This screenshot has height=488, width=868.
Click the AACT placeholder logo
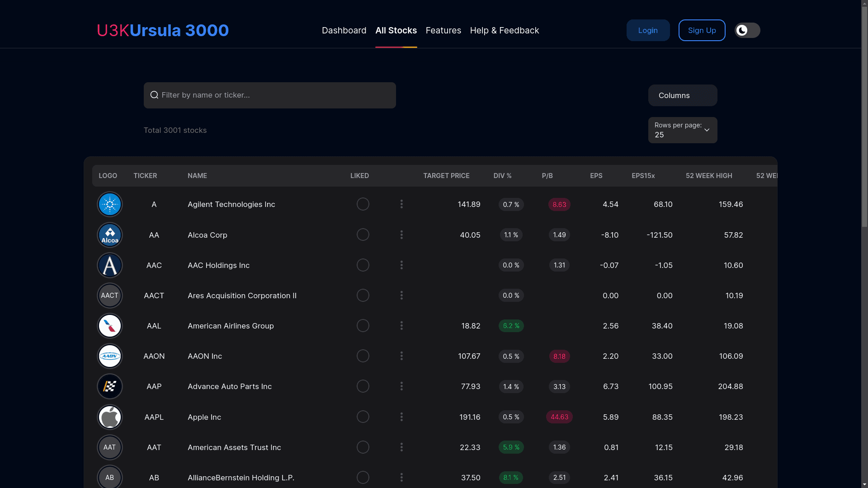pyautogui.click(x=110, y=296)
